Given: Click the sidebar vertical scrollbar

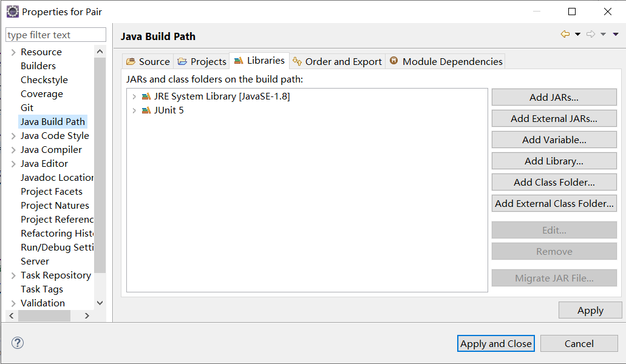Looking at the screenshot, I should [x=100, y=164].
